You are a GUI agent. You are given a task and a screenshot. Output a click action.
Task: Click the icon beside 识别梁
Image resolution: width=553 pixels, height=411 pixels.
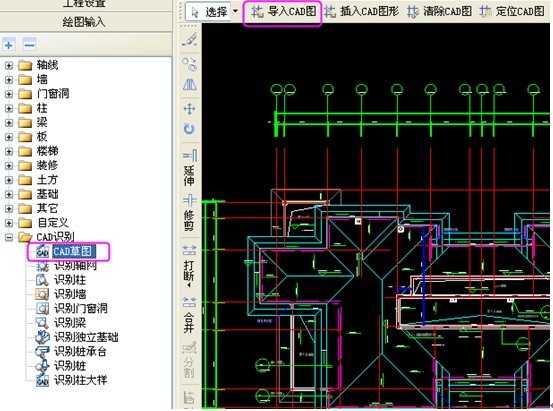pyautogui.click(x=42, y=323)
